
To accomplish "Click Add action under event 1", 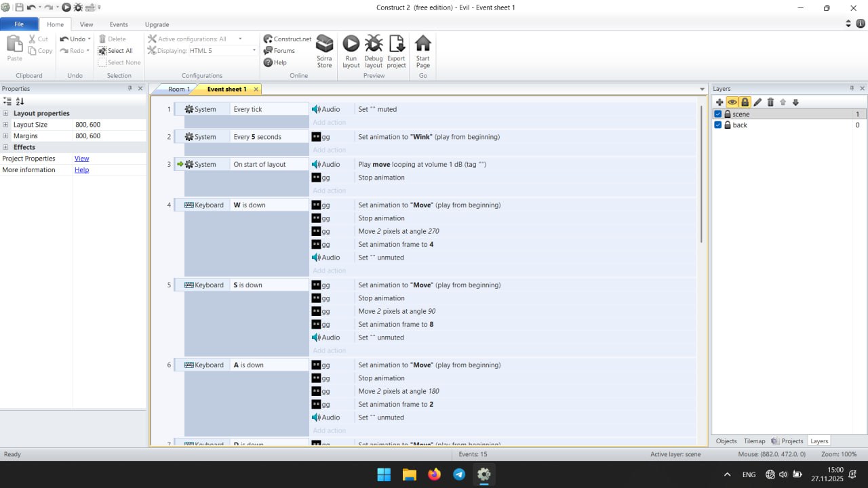I will tap(329, 123).
